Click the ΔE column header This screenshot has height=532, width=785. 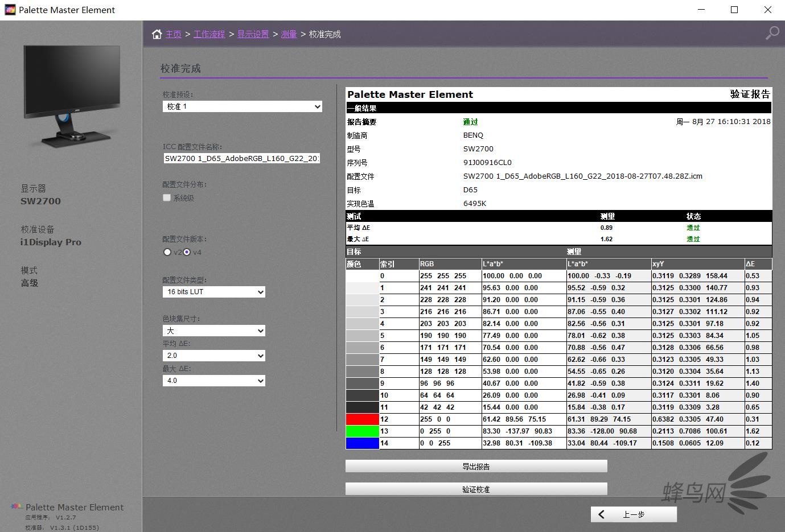coord(758,264)
